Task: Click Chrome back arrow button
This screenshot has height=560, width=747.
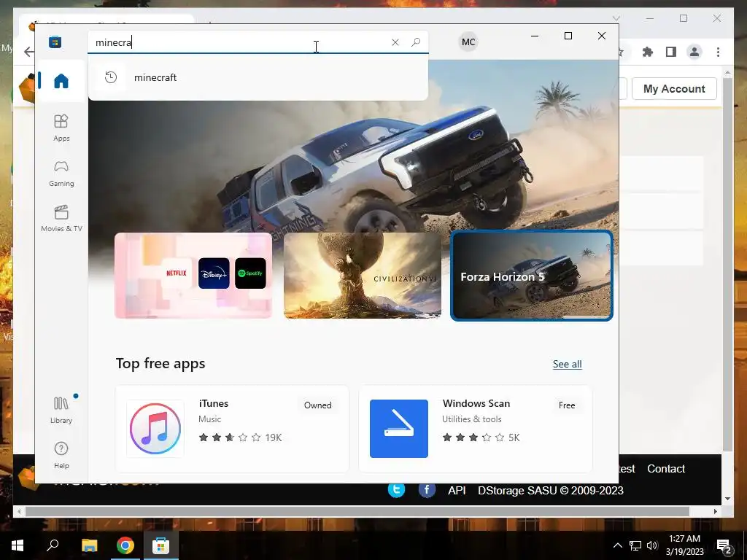Action: (28, 52)
